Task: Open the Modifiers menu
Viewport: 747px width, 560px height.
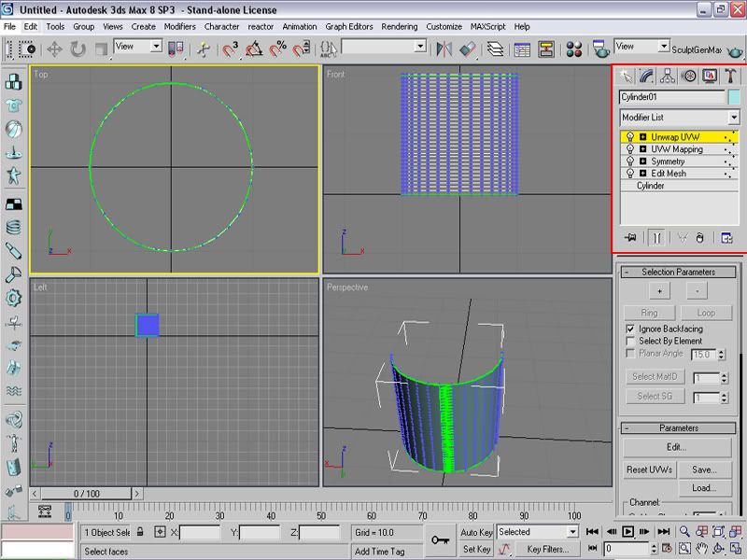Action: point(179,27)
